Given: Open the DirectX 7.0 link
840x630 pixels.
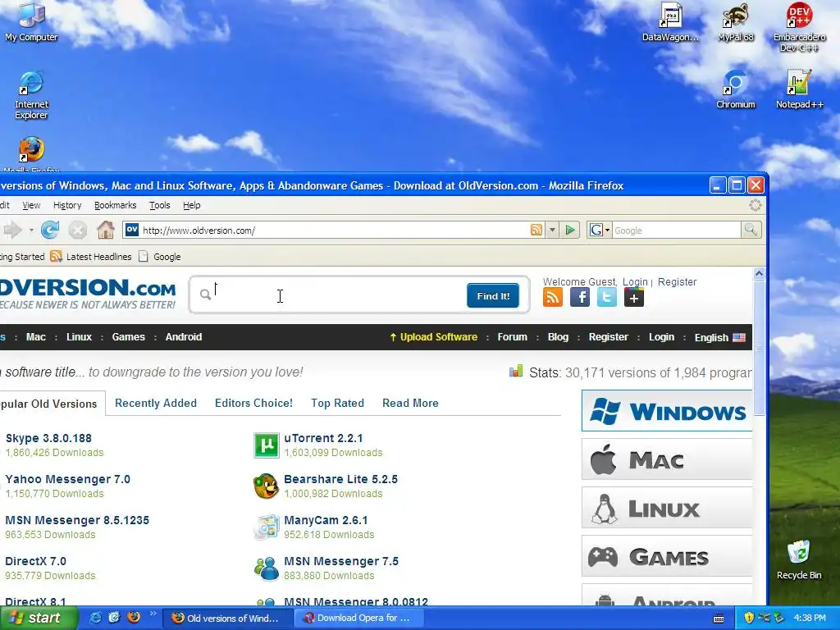Looking at the screenshot, I should tap(35, 561).
